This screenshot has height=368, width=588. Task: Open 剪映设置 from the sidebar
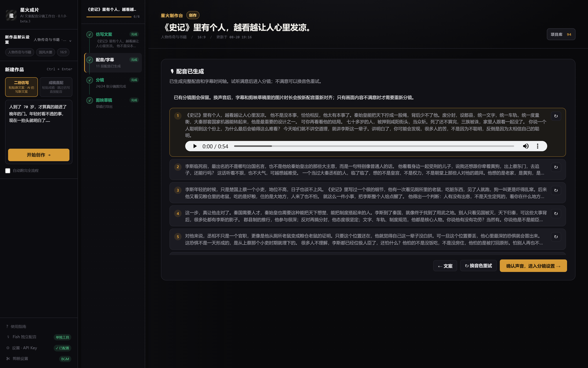click(x=39, y=359)
